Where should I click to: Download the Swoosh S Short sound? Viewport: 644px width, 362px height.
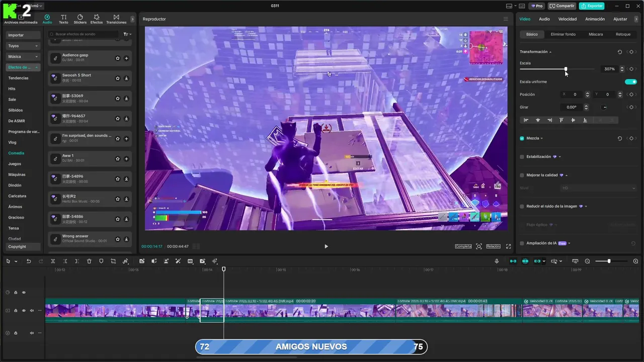(x=126, y=78)
